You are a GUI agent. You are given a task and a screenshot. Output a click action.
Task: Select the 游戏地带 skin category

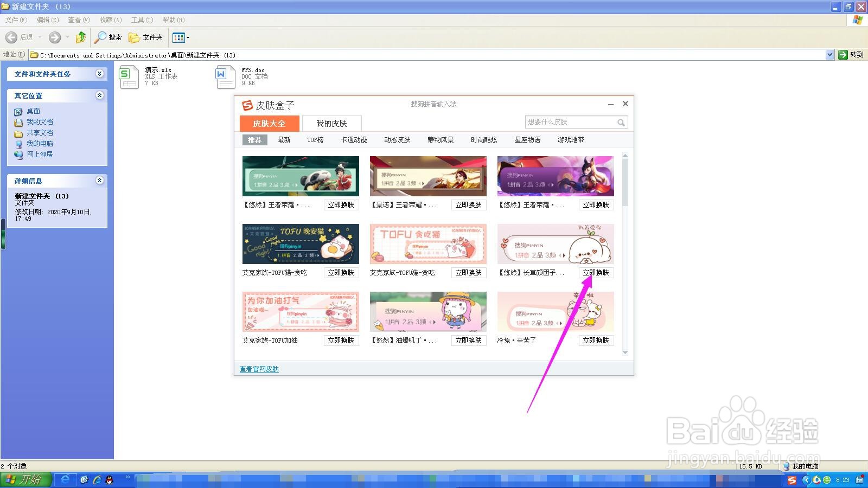(571, 140)
